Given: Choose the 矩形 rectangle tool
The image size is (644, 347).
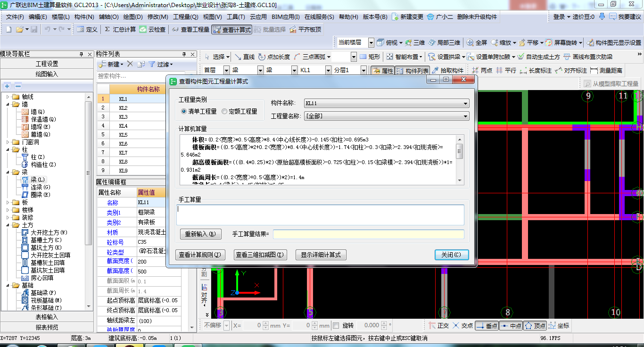Looking at the screenshot, I should [x=363, y=57].
